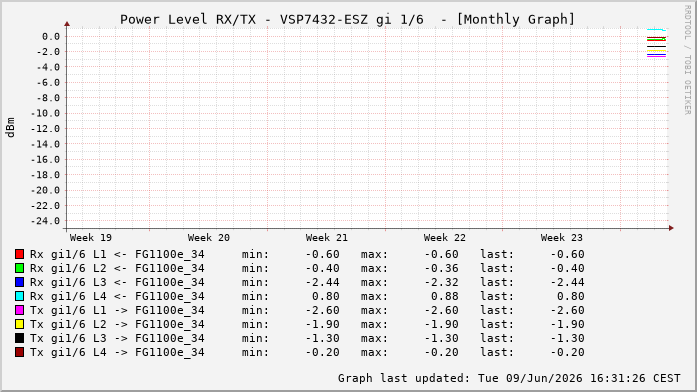Click the 0.0 y-axis value
697x392 pixels.
(x=51, y=36)
